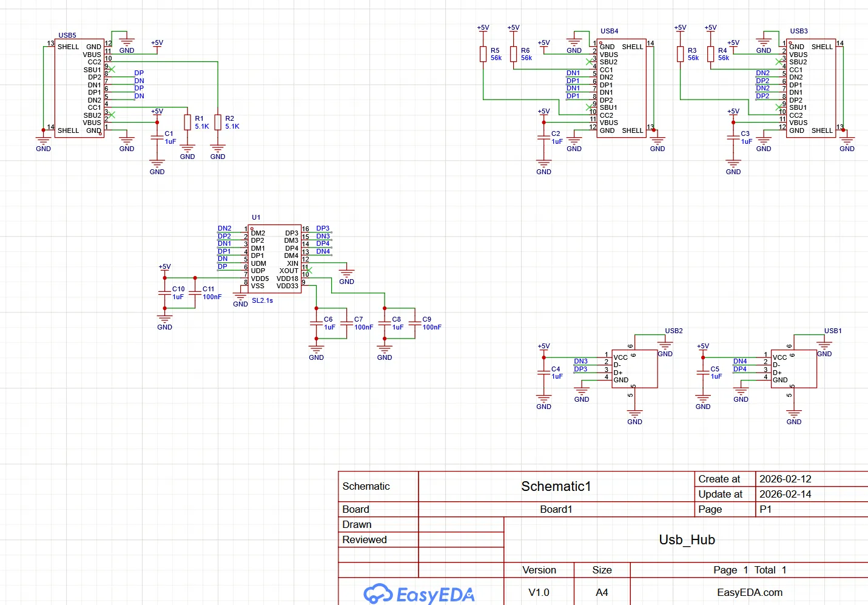Viewport: 868px width, 605px height.
Task: Click the 2026-02-12 creation date field
Action: [786, 479]
